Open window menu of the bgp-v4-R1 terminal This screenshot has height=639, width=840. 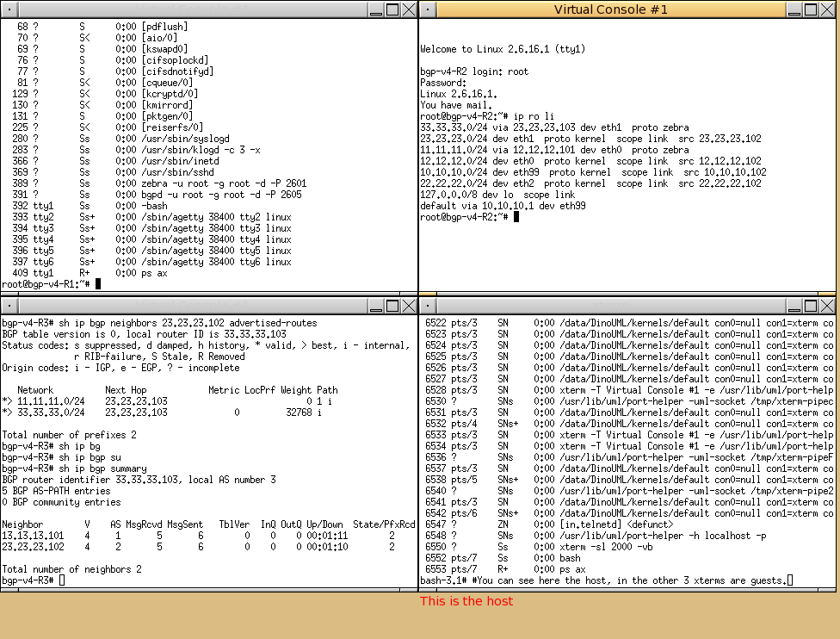coord(8,9)
